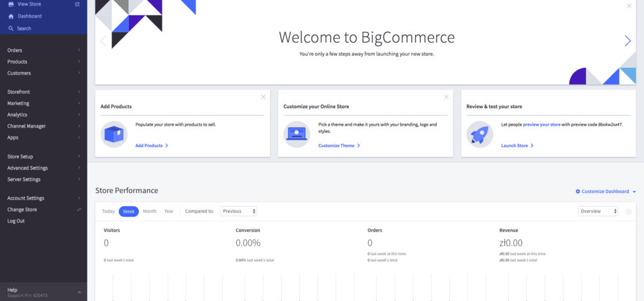
Task: Click the preview code 8bokw2sx47
Action: (610, 124)
